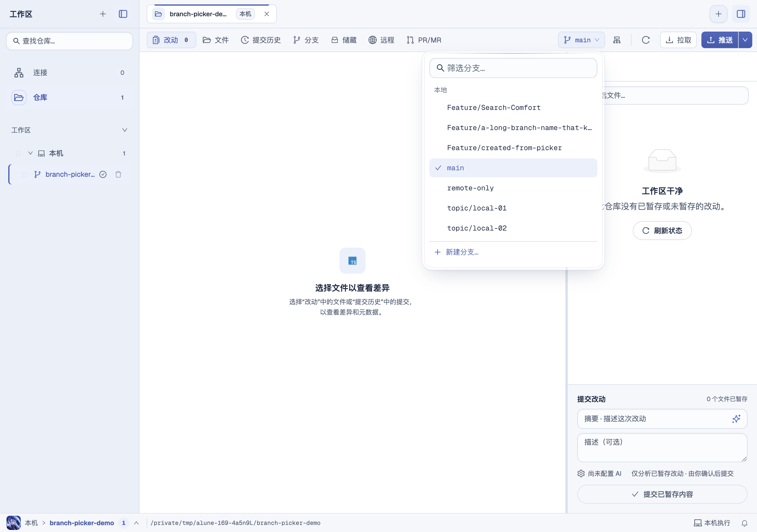Select branch topic/local-02
The height and width of the screenshot is (532, 757).
tap(513, 228)
